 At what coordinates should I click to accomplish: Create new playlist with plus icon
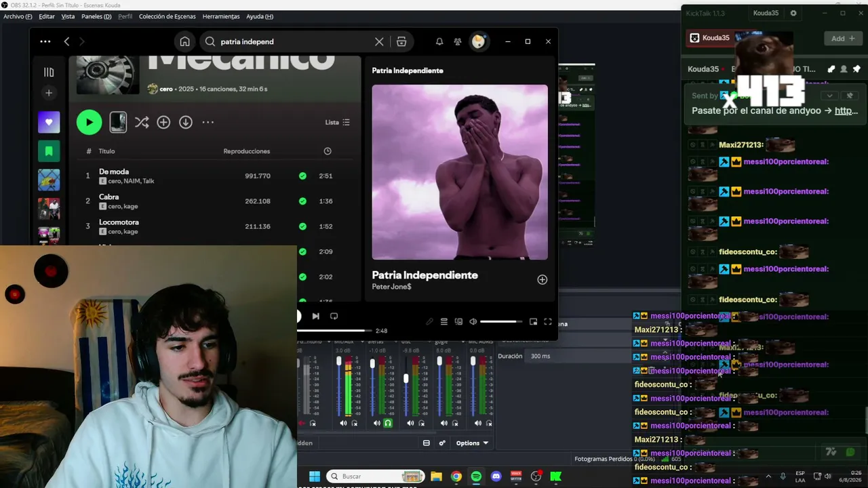pyautogui.click(x=49, y=93)
